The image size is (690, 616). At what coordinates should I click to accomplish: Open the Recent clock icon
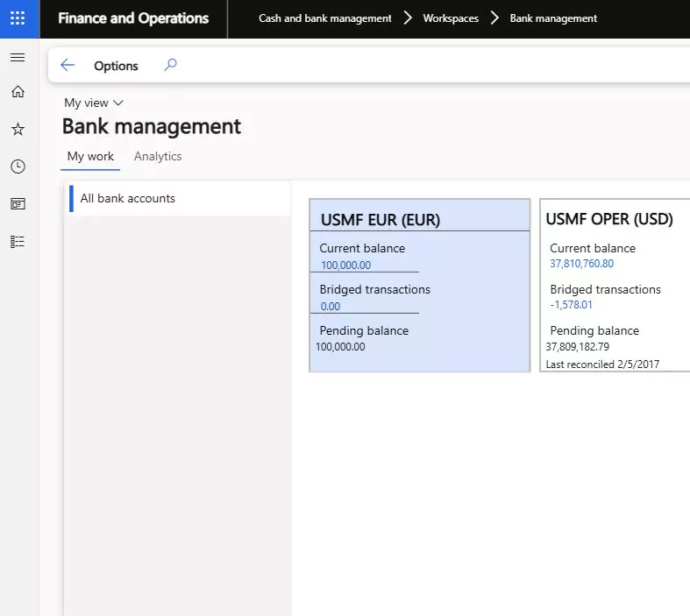18,166
